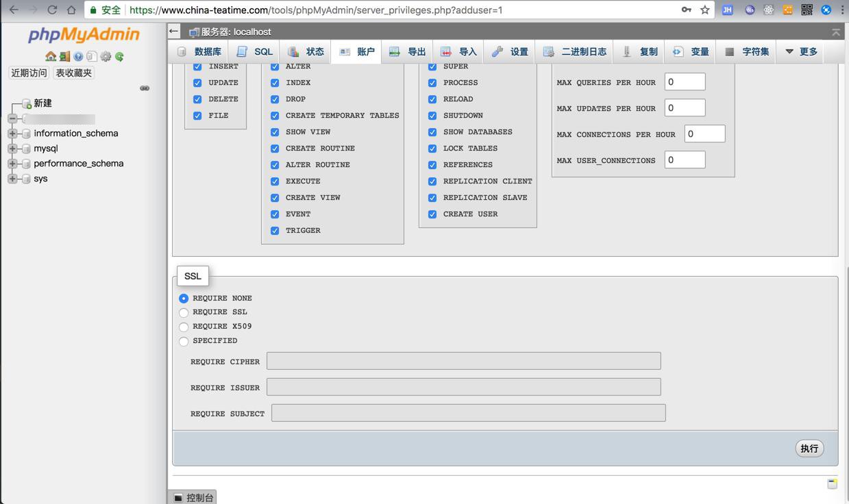Focus MAX CONNECTIONS PER HOUR field
This screenshot has width=849, height=504.
click(x=704, y=134)
